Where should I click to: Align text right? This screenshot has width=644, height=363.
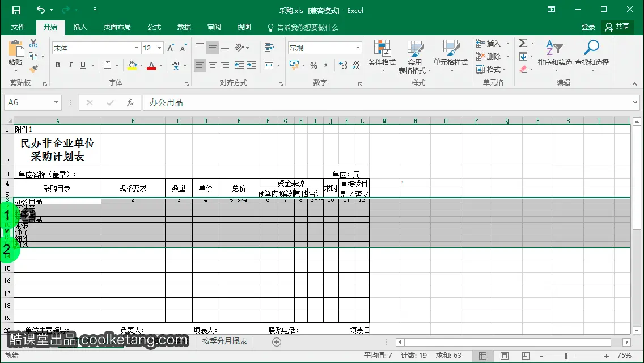pos(225,65)
